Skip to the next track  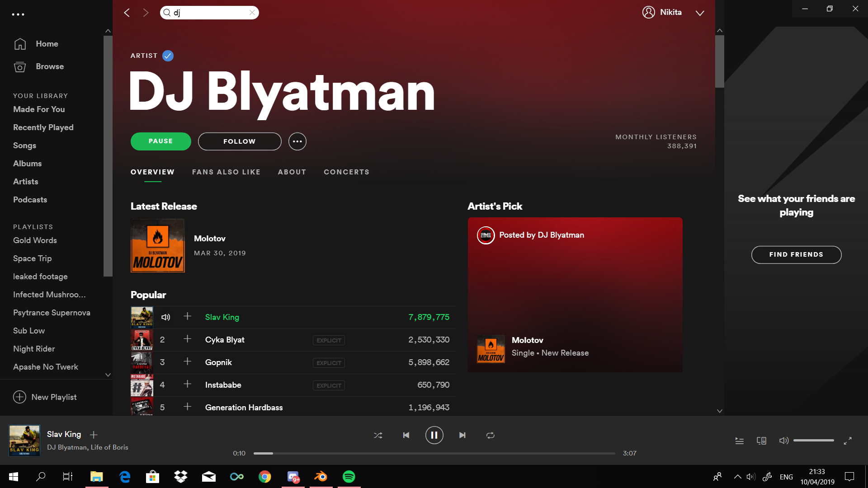pos(462,435)
